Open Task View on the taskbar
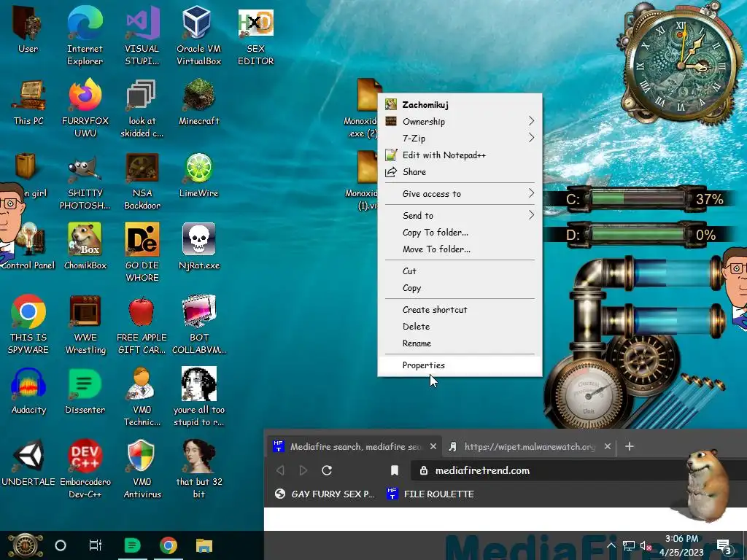The height and width of the screenshot is (560, 747). tap(96, 545)
